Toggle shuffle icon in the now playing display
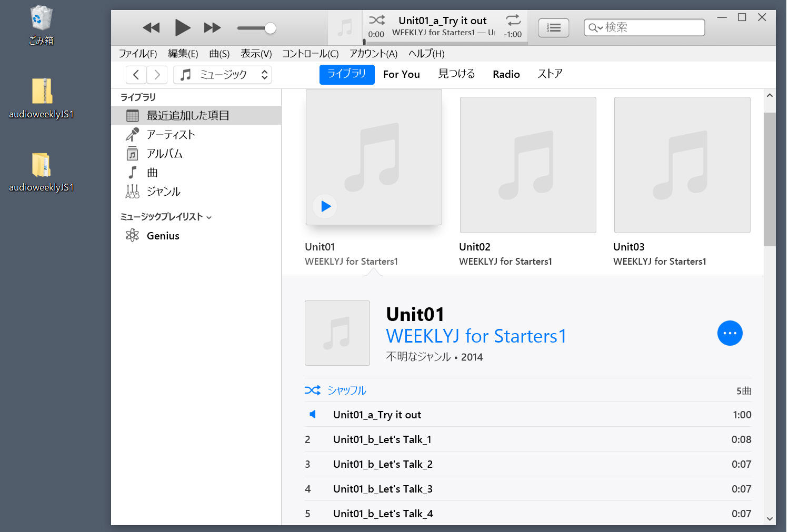Screen dimensions: 789x532 click(x=377, y=21)
